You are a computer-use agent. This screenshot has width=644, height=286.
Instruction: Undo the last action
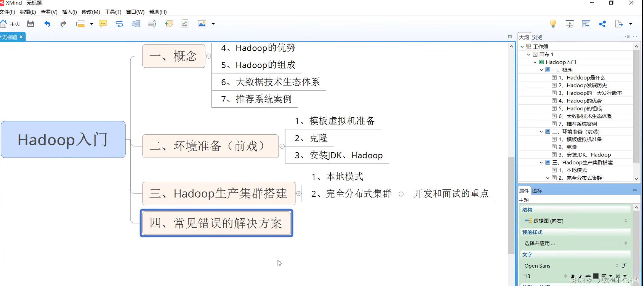(x=47, y=24)
